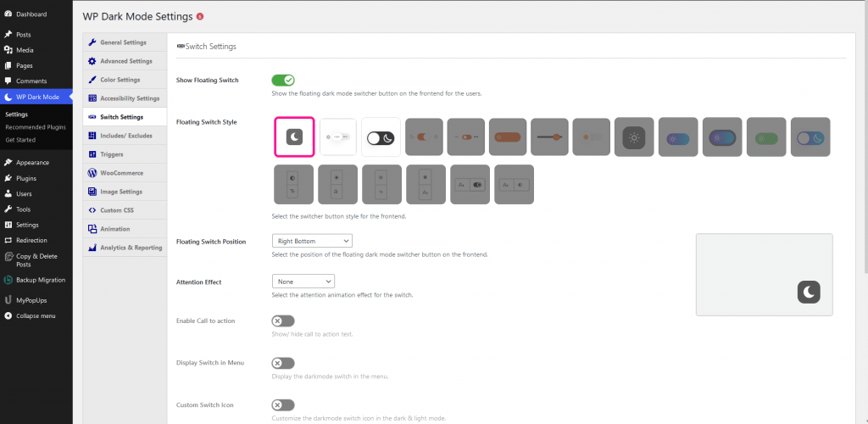Open the MyPopUps plugin icon

[x=8, y=300]
